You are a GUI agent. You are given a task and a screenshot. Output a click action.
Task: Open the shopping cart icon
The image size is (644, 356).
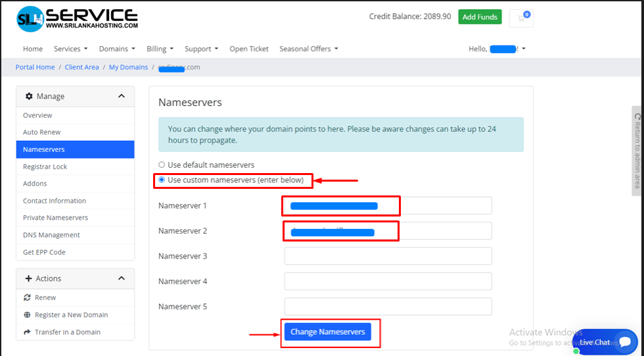(521, 18)
